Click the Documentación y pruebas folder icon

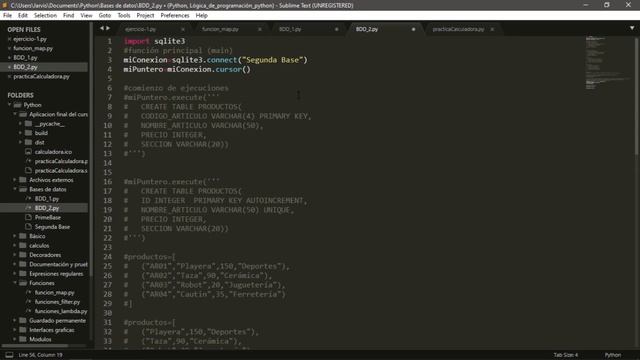click(x=23, y=264)
